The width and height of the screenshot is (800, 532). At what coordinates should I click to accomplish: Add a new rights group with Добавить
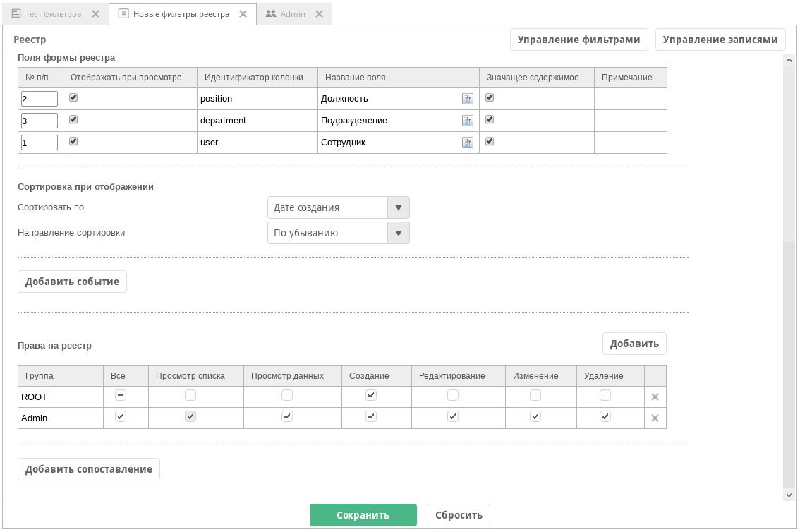pyautogui.click(x=634, y=344)
